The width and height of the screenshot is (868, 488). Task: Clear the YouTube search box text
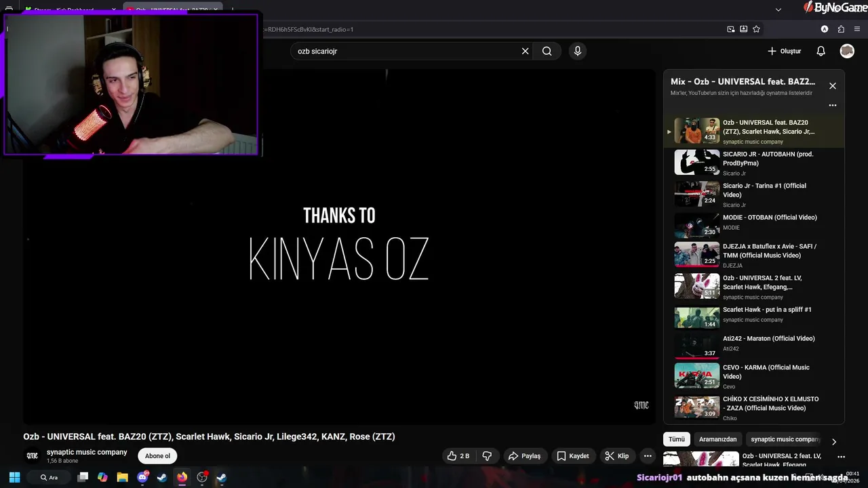pyautogui.click(x=525, y=51)
